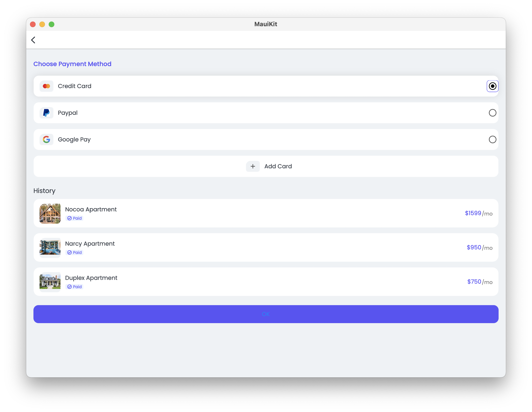Click the back arrow icon
This screenshot has height=412, width=532.
pos(33,40)
